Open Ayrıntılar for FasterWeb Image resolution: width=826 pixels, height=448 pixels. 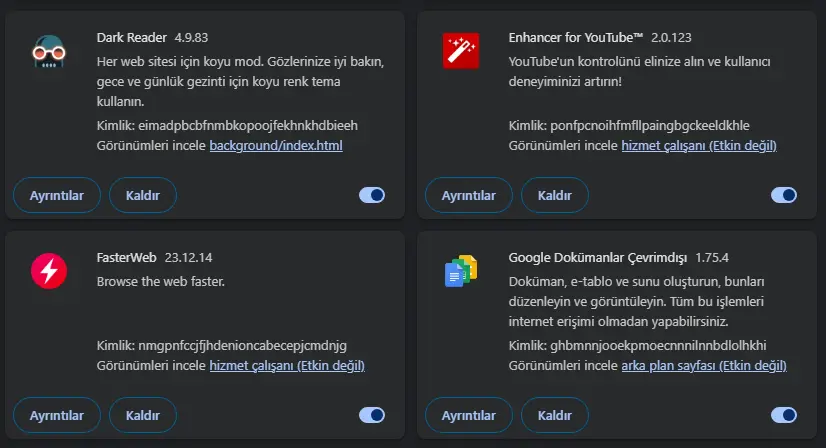[x=57, y=415]
